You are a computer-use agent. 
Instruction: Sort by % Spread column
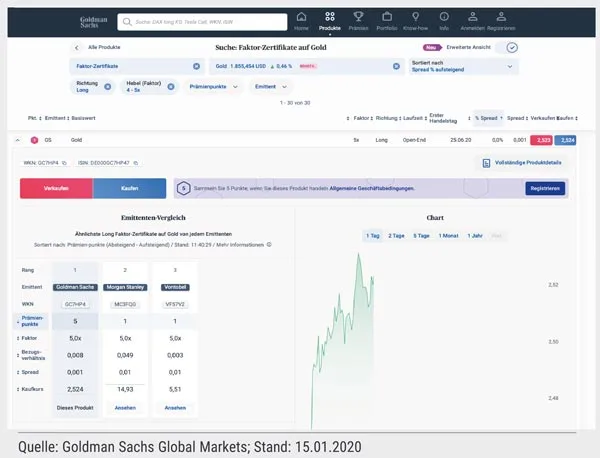(489, 118)
